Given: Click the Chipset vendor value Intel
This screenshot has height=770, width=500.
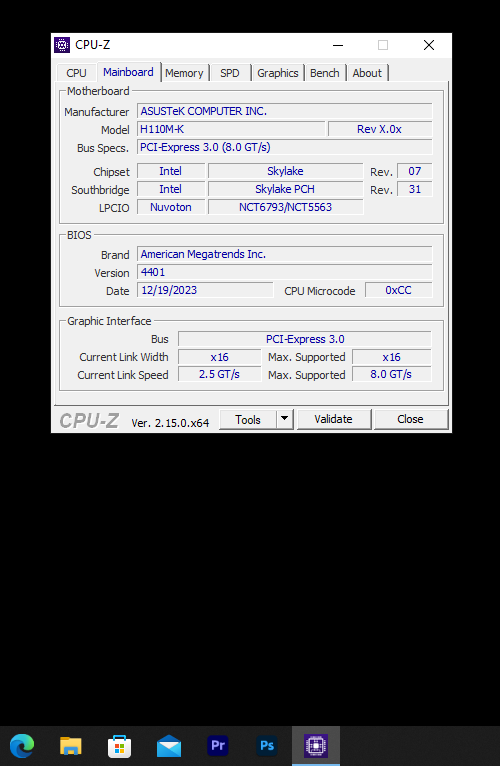Looking at the screenshot, I should pyautogui.click(x=170, y=171).
